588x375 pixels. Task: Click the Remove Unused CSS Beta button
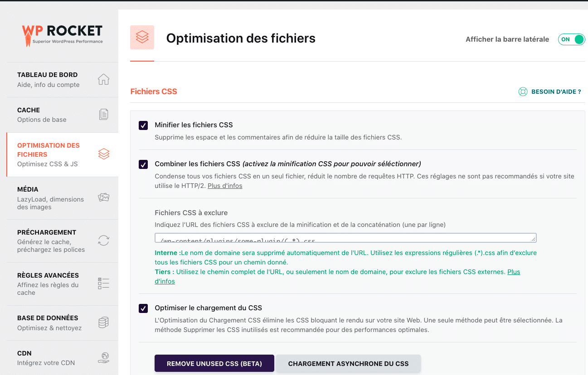click(214, 363)
